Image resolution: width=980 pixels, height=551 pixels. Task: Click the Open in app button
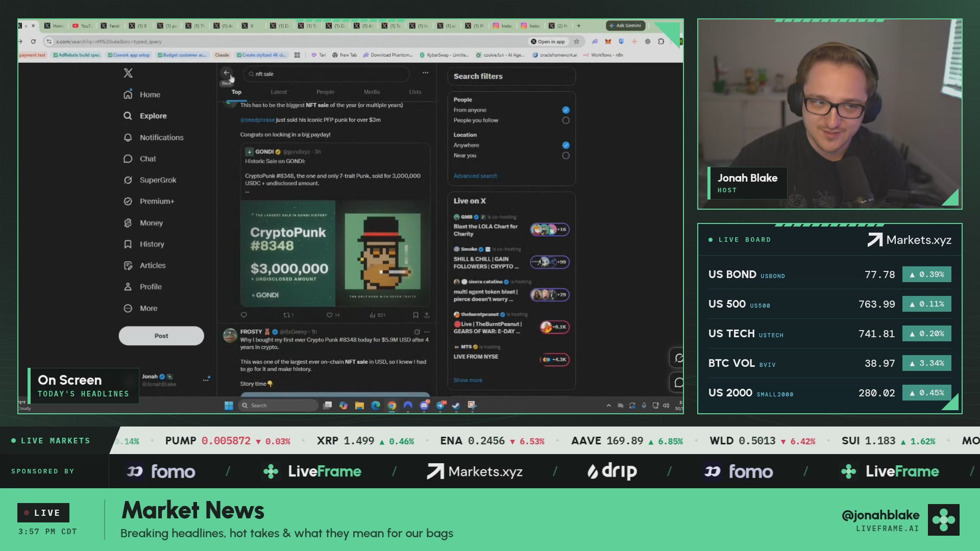click(548, 41)
